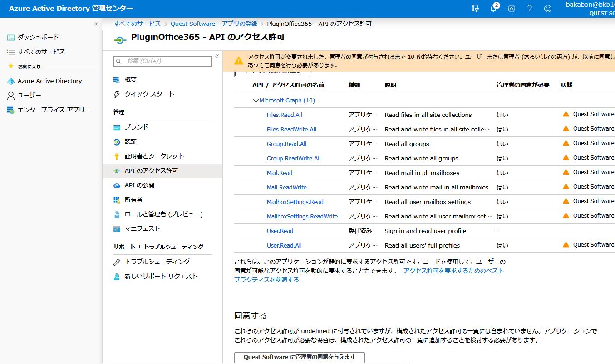The width and height of the screenshot is (615, 364).
Task: Click the Troubleshooting wrench icon
Action: pyautogui.click(x=117, y=262)
